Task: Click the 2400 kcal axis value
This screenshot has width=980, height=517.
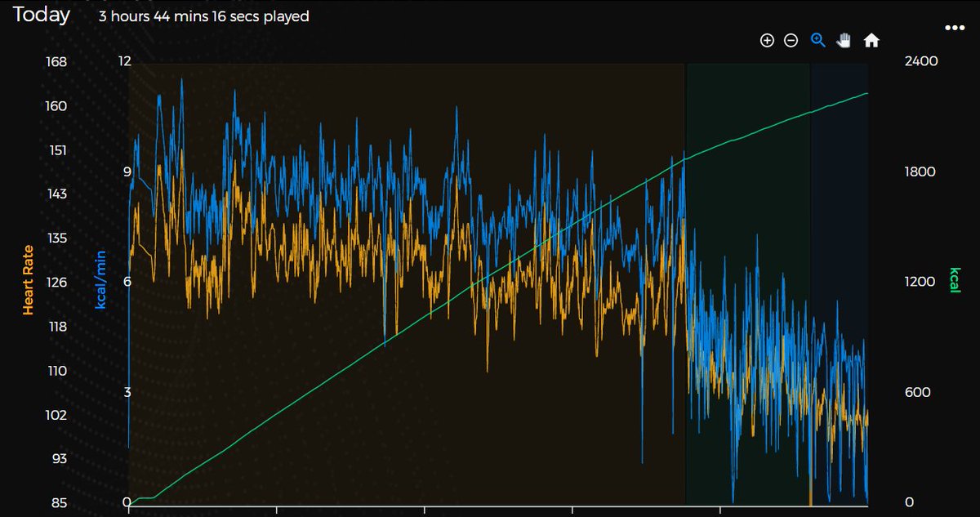Action: pyautogui.click(x=921, y=62)
